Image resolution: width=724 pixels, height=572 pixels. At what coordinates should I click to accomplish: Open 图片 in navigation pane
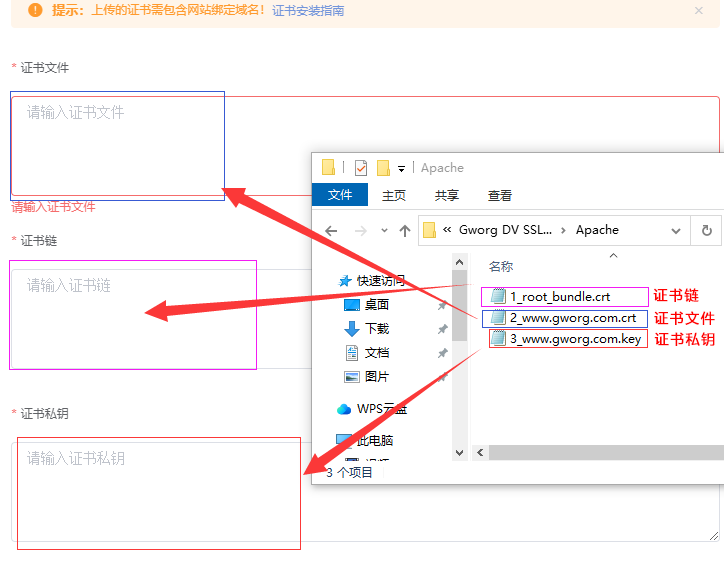(377, 377)
